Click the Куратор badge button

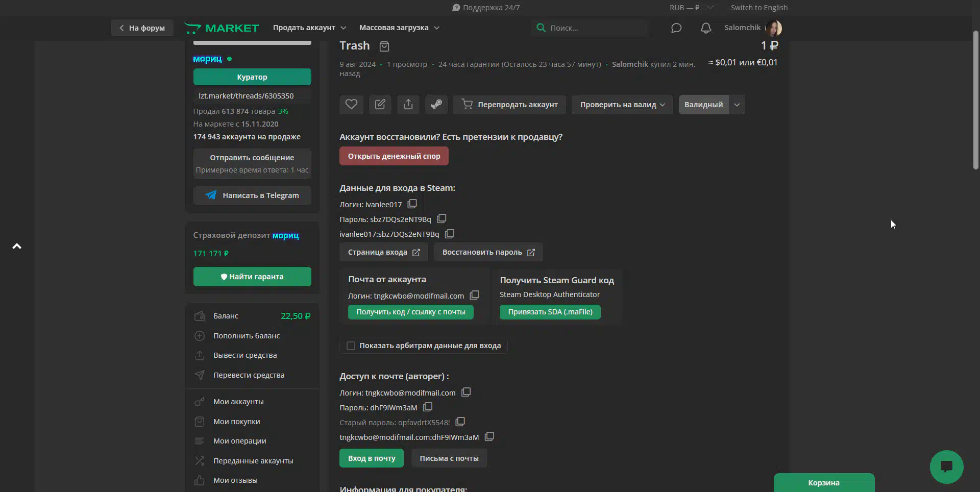252,77
